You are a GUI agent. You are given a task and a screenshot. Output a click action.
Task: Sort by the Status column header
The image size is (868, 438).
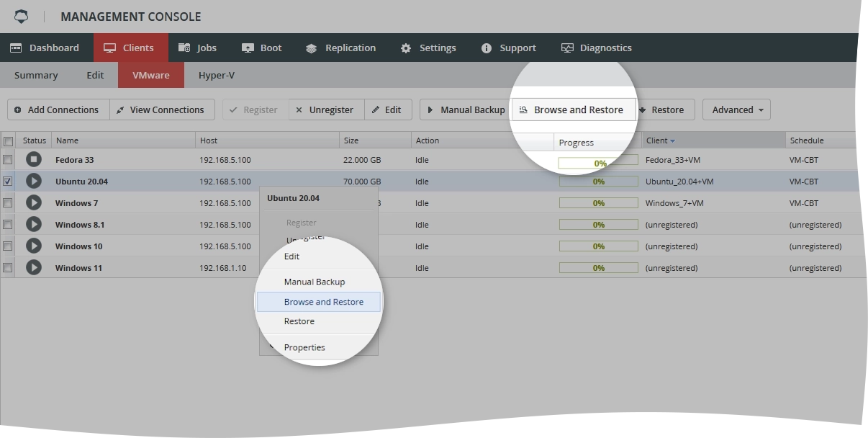34,140
